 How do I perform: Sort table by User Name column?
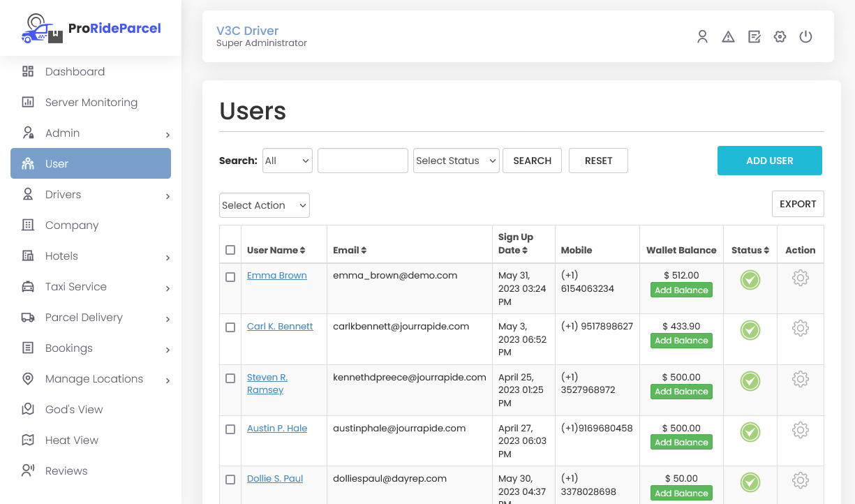point(276,250)
